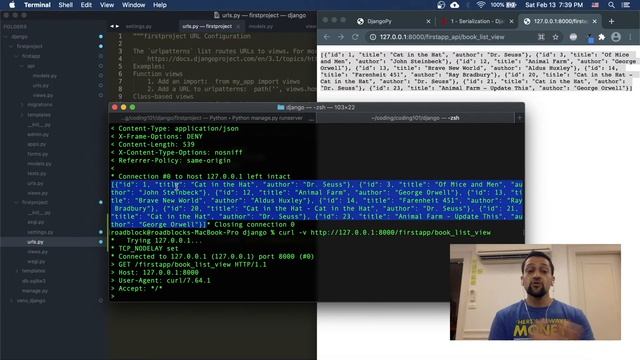640x360 pixels.
Task: Switch to settings.py editor tab
Action: pyautogui.click(x=138, y=26)
